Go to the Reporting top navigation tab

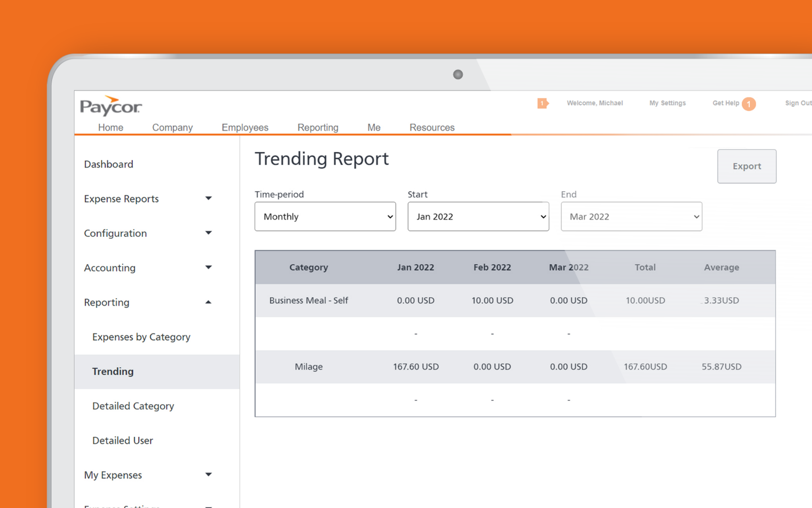click(318, 127)
